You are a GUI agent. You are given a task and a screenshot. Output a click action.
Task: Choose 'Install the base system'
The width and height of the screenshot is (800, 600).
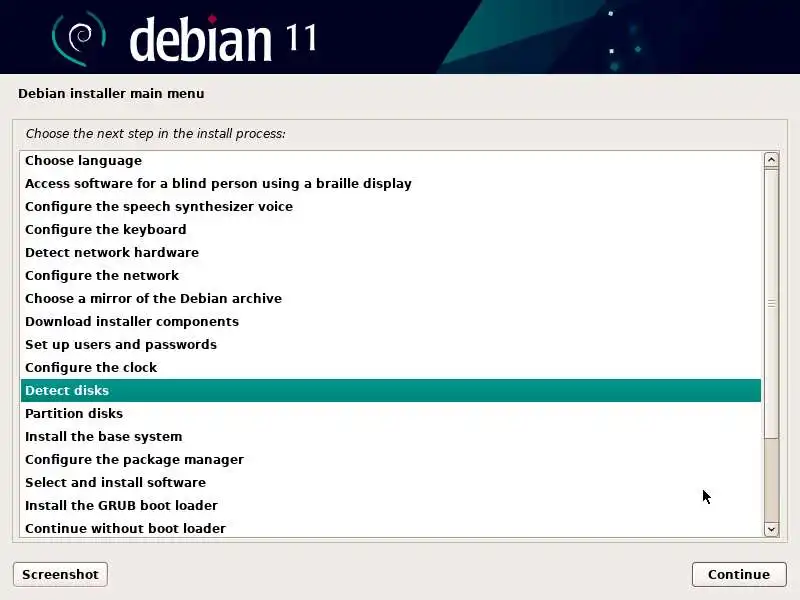click(x=390, y=436)
